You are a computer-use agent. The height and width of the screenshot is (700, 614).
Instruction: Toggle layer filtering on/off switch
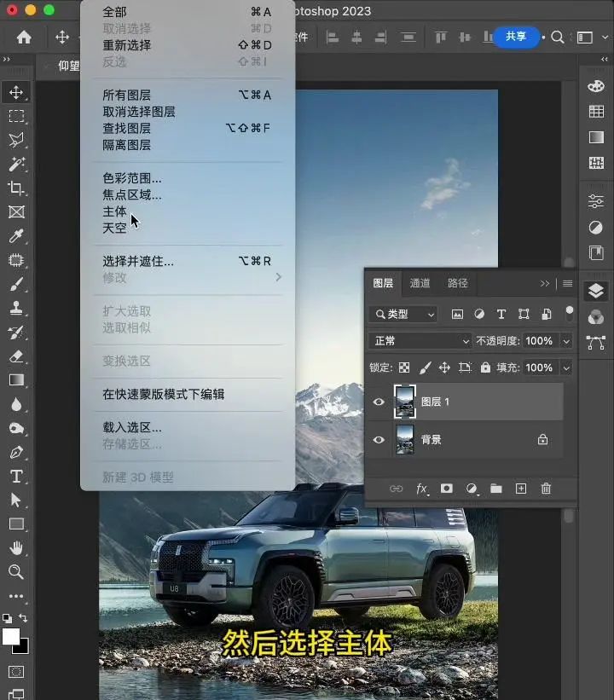coord(570,314)
